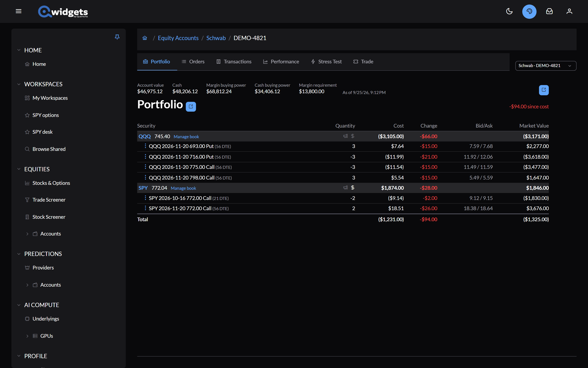
Task: Click Total market value ($1,325.00)
Action: click(x=536, y=220)
